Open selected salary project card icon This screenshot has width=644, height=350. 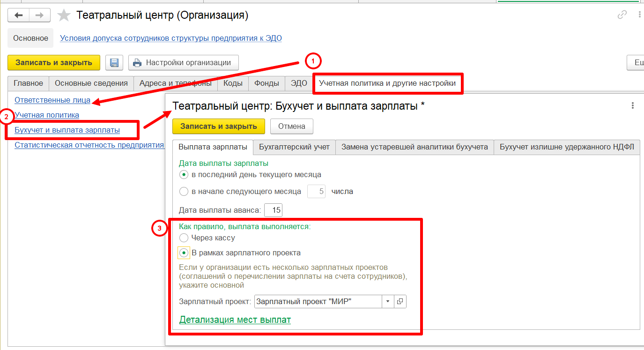coord(400,302)
